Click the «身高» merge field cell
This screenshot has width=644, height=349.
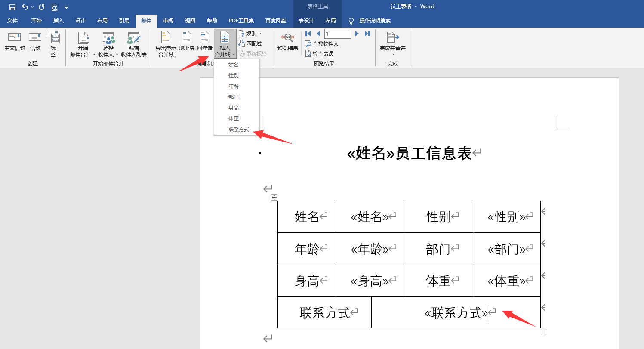pos(370,281)
